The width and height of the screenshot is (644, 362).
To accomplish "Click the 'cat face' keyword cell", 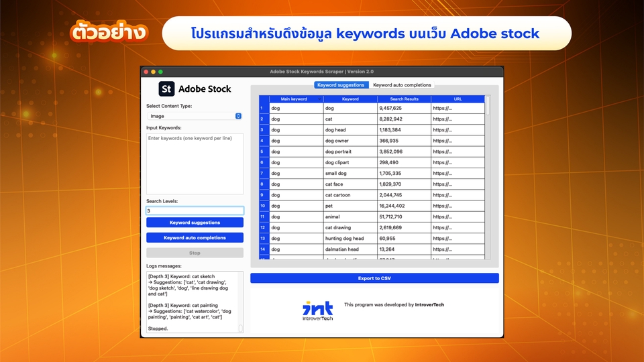I will point(350,184).
